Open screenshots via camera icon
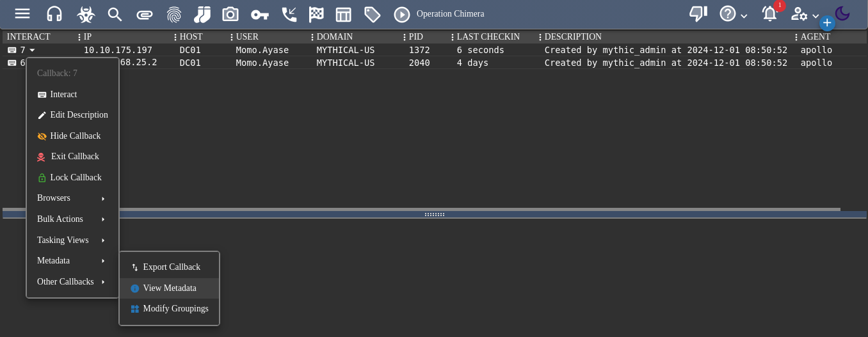 pyautogui.click(x=230, y=14)
